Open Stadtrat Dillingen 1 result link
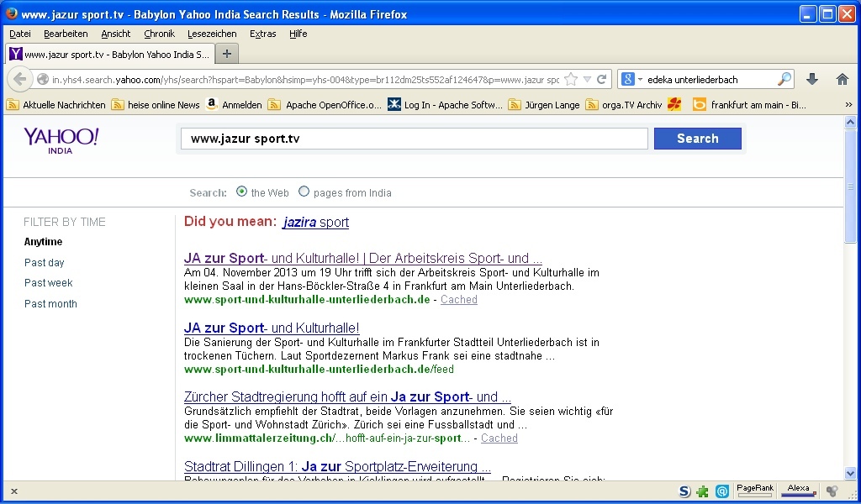 click(338, 467)
